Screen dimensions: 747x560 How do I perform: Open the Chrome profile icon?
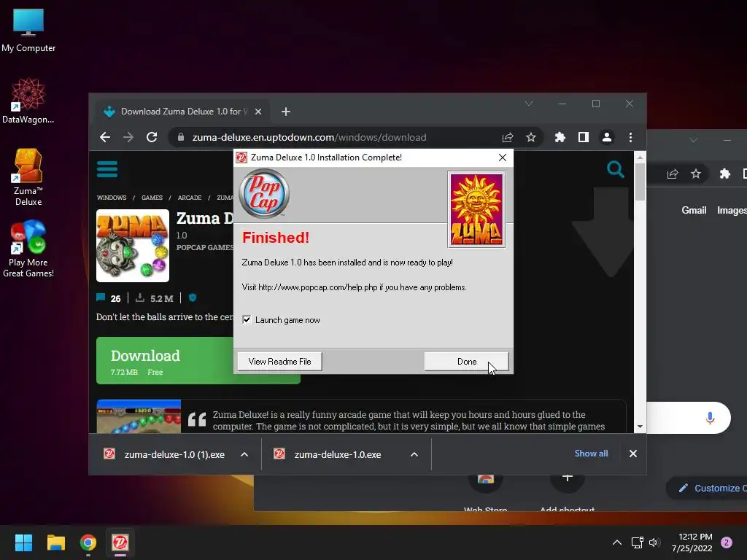(606, 138)
